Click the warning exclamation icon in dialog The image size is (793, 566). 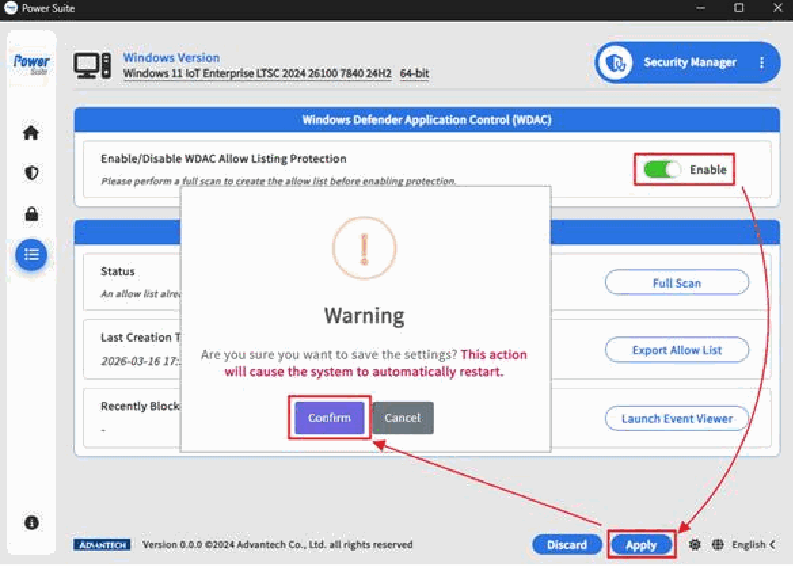click(x=364, y=248)
